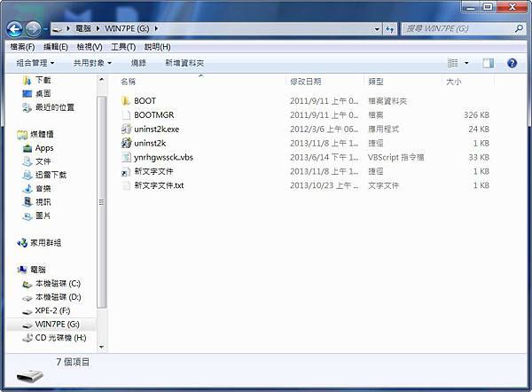The image size is (532, 392).
Task: Click the change view icon
Action: 452,63
